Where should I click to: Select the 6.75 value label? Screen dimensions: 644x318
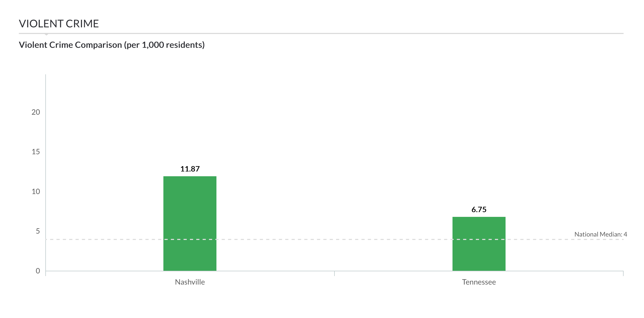479,210
